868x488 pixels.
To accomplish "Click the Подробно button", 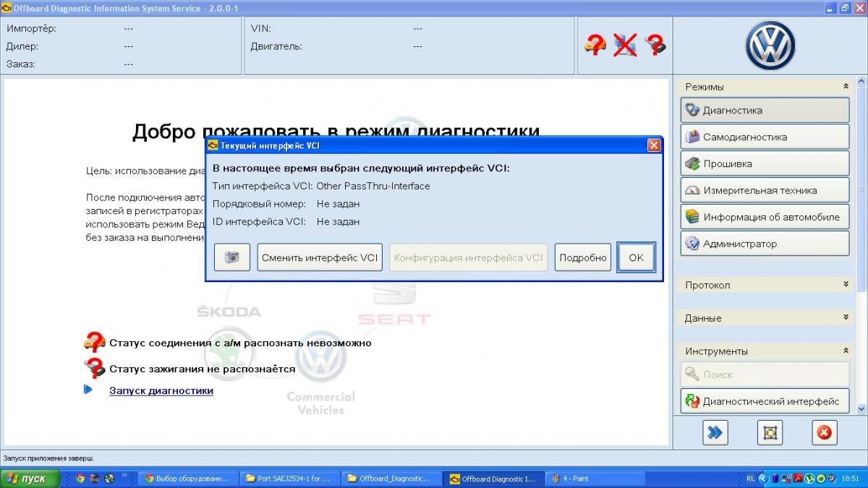I will click(583, 257).
